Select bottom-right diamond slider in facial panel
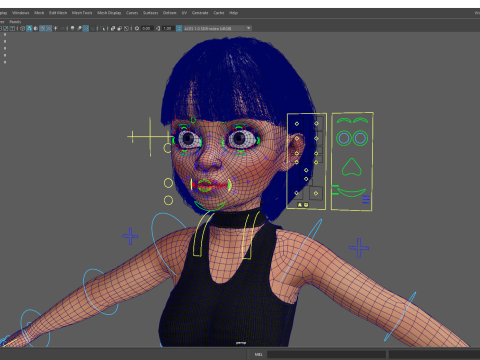Viewport: 480px width, 360px height. tap(316, 193)
